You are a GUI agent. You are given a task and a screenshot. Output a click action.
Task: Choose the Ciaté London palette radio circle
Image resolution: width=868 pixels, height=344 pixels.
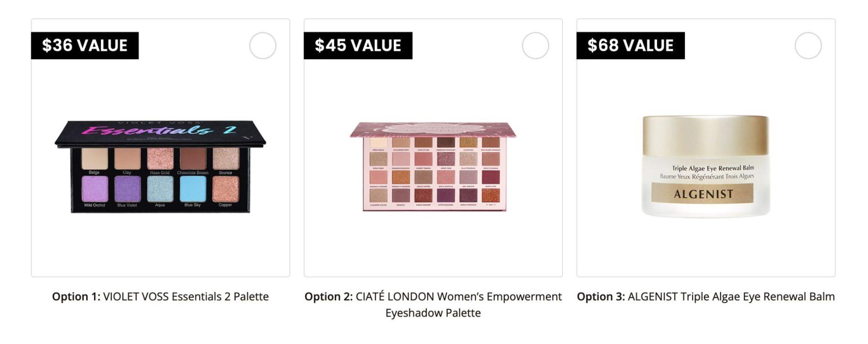(535, 46)
